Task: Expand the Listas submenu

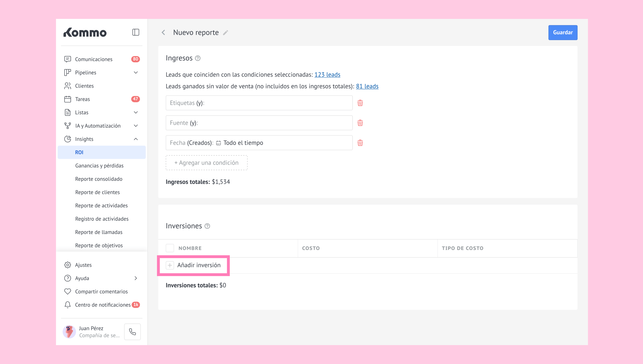Action: coord(136,113)
